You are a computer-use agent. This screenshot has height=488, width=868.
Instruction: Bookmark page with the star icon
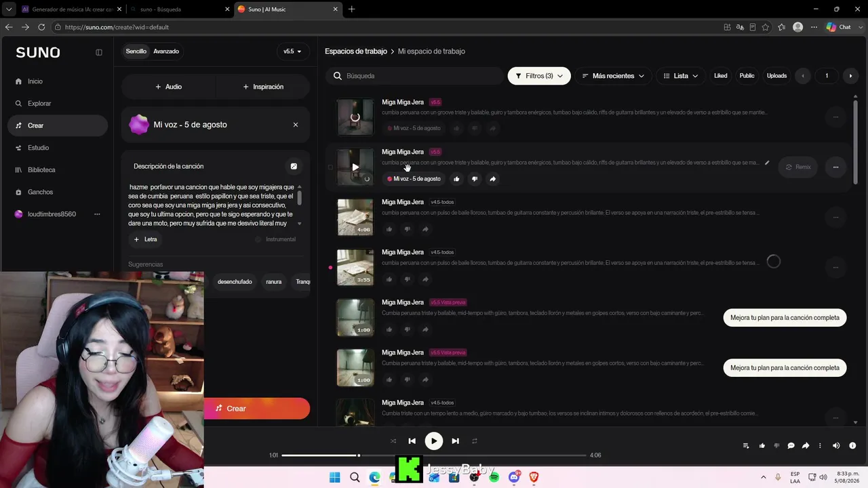[766, 27]
